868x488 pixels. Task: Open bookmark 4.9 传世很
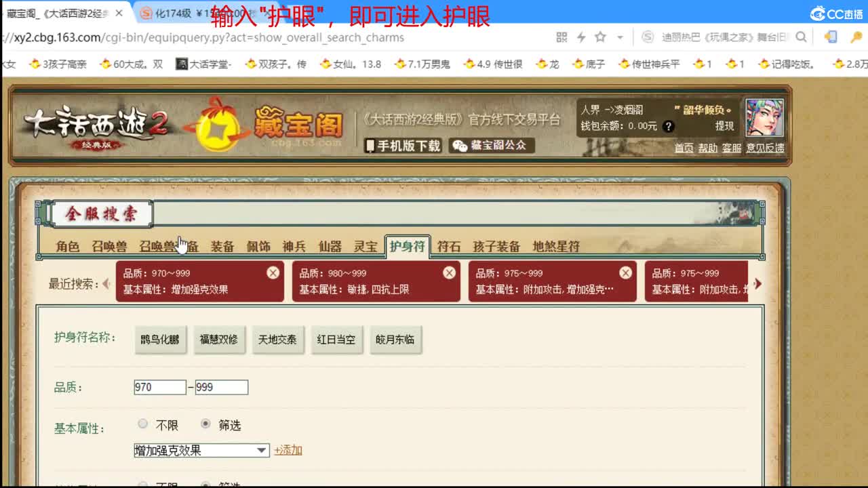[493, 64]
